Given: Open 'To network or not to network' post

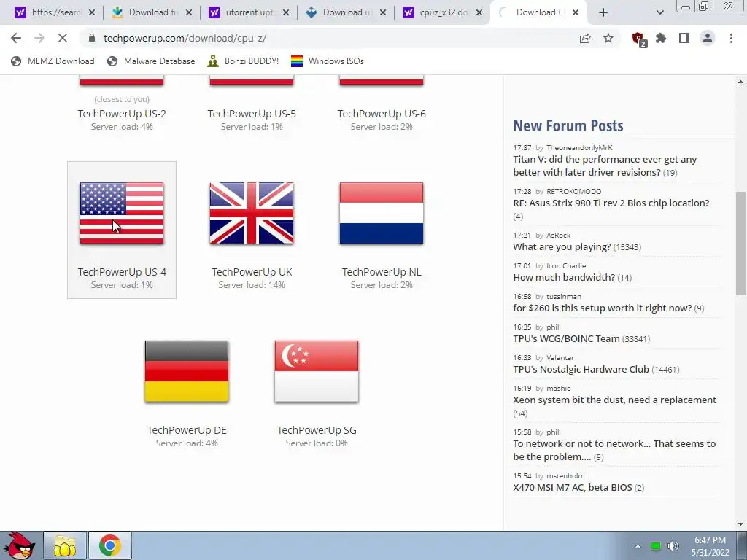Looking at the screenshot, I should point(614,450).
